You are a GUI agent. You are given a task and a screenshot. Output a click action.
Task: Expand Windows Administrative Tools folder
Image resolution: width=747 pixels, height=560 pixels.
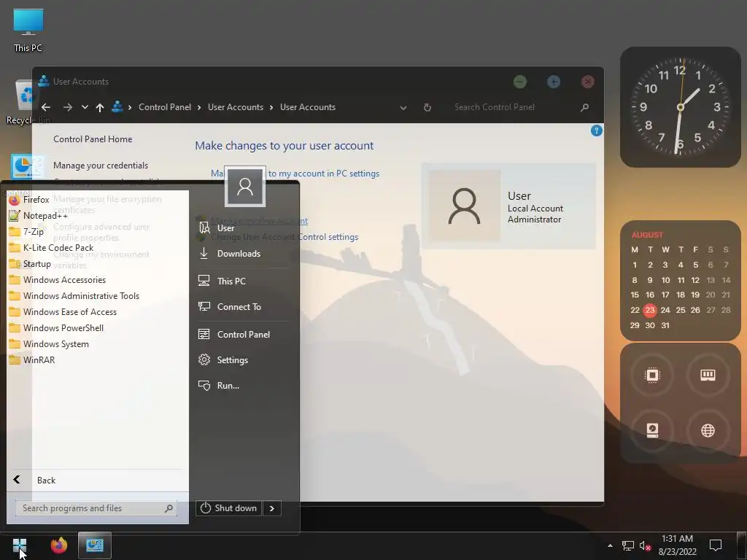coord(74,296)
